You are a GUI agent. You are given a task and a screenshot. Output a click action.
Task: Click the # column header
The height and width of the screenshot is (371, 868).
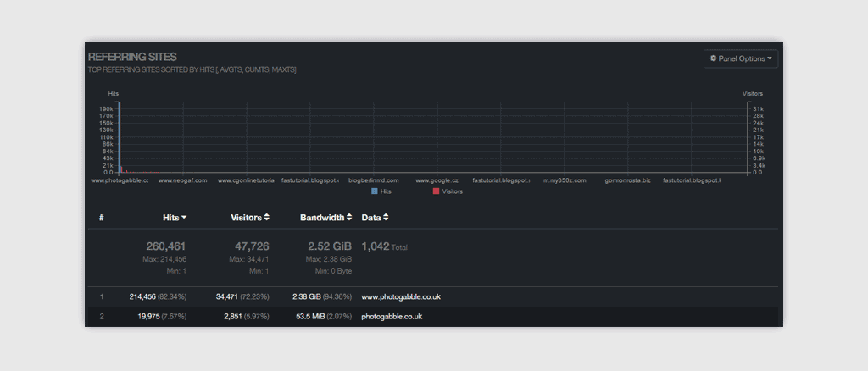(x=102, y=218)
